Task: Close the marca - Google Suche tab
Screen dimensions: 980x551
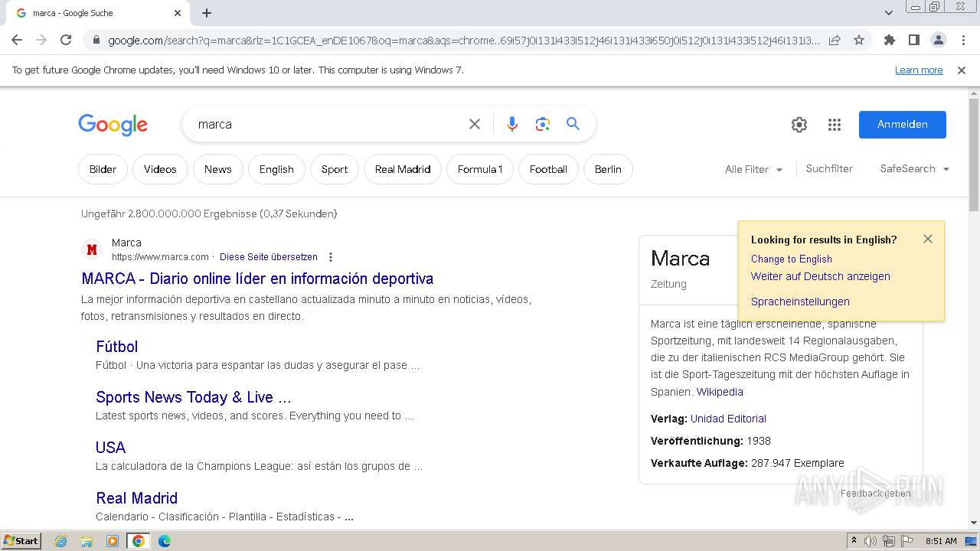Action: pos(178,13)
